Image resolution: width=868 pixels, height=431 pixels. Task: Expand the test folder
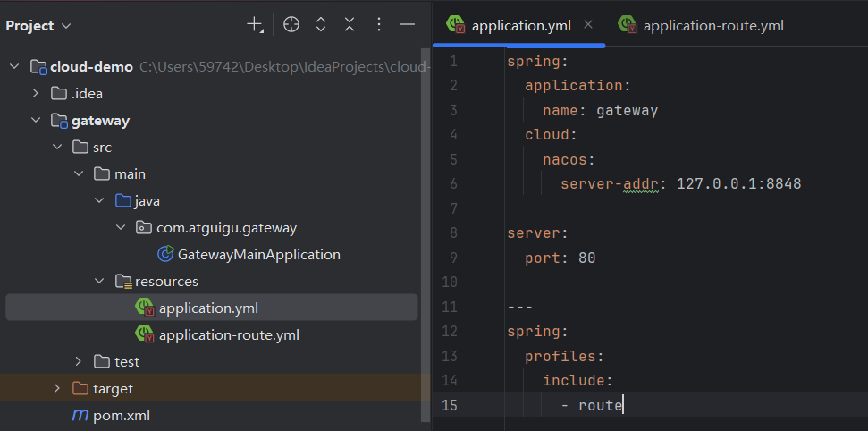tap(78, 362)
